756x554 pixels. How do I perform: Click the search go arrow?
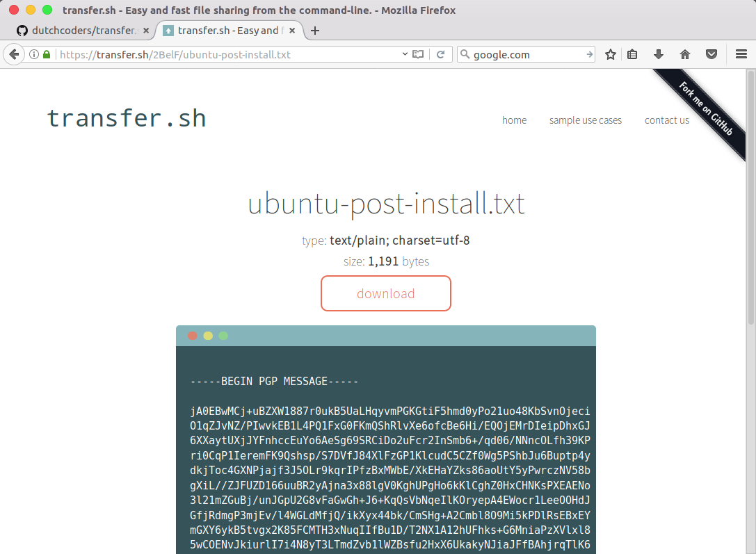coord(589,54)
